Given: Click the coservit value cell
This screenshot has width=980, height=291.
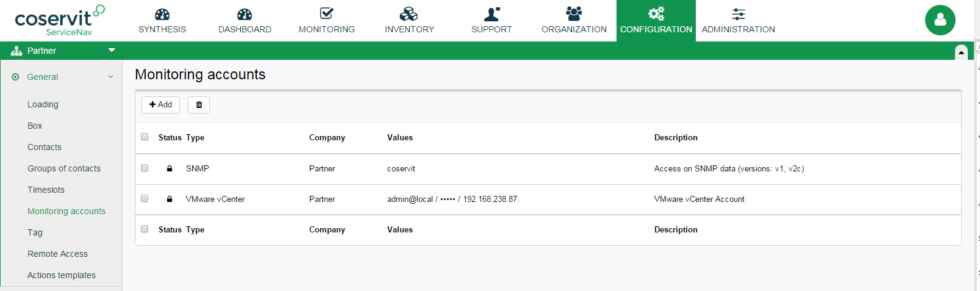Looking at the screenshot, I should point(401,168).
